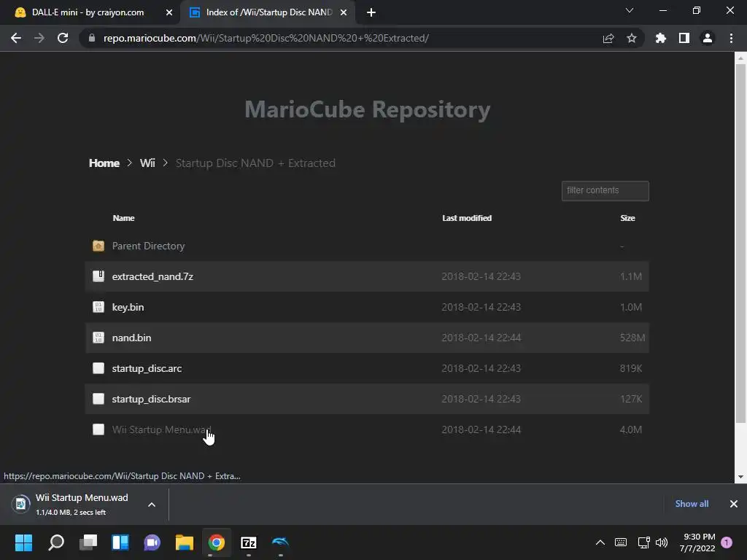The width and height of the screenshot is (747, 560).
Task: Open Parent Directory link
Action: [148, 246]
